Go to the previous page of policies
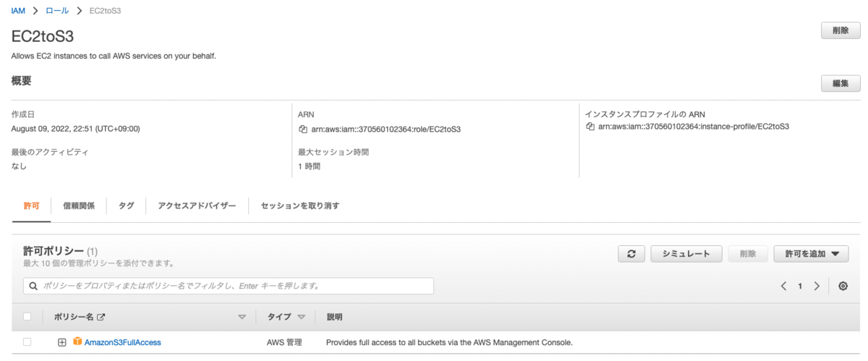868x361 pixels. pyautogui.click(x=783, y=286)
